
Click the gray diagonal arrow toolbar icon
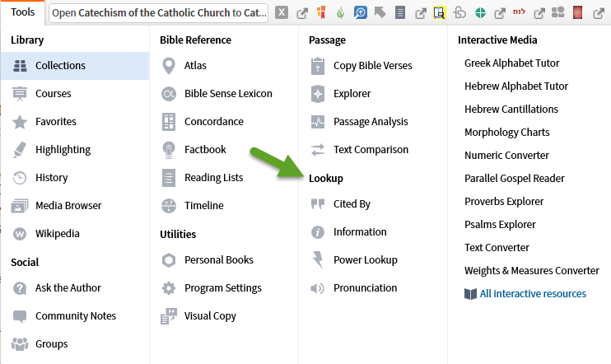pyautogui.click(x=380, y=13)
